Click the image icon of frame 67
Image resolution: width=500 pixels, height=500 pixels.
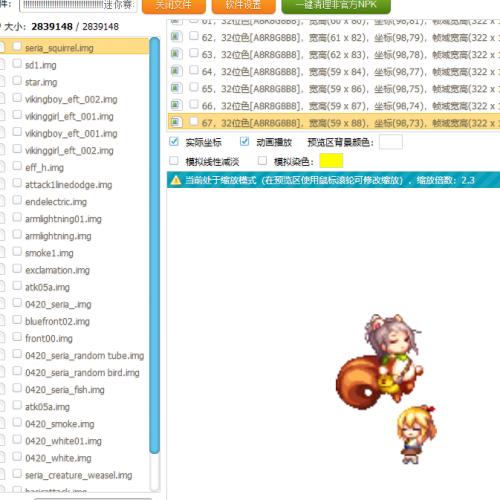[x=176, y=122]
